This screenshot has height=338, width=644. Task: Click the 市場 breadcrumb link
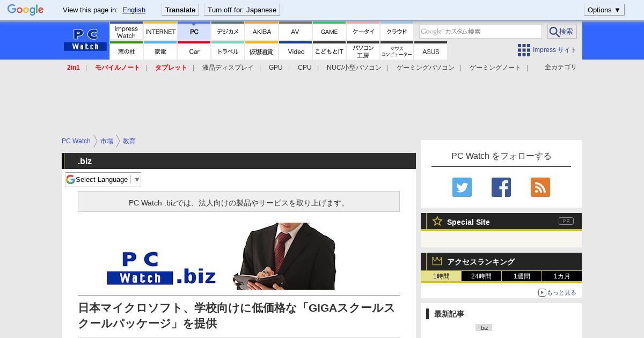pos(107,141)
